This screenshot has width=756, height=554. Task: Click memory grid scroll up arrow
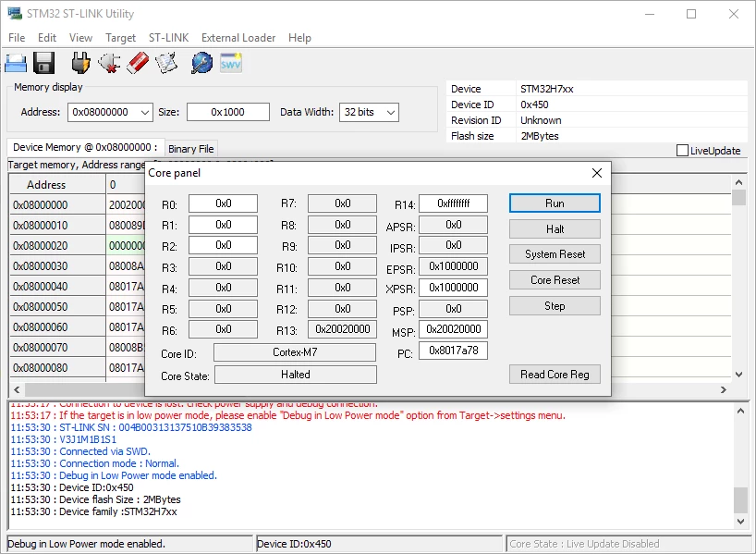[738, 182]
